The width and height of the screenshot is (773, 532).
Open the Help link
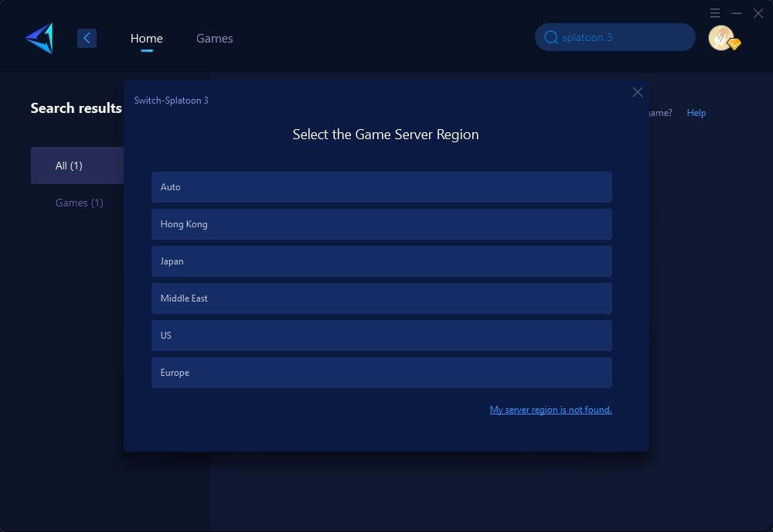point(696,113)
